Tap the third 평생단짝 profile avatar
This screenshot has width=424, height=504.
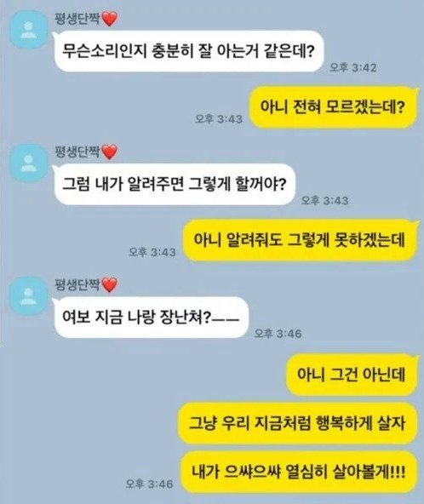point(28,296)
